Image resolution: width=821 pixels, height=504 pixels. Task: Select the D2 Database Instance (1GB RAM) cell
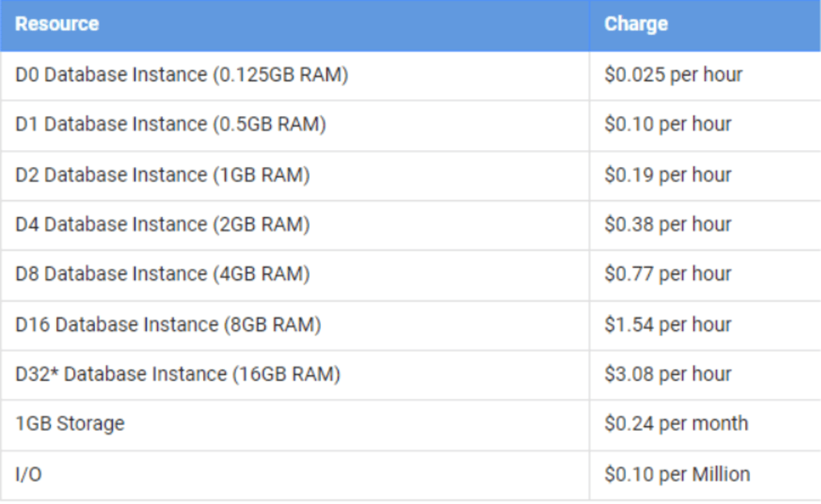click(x=163, y=175)
